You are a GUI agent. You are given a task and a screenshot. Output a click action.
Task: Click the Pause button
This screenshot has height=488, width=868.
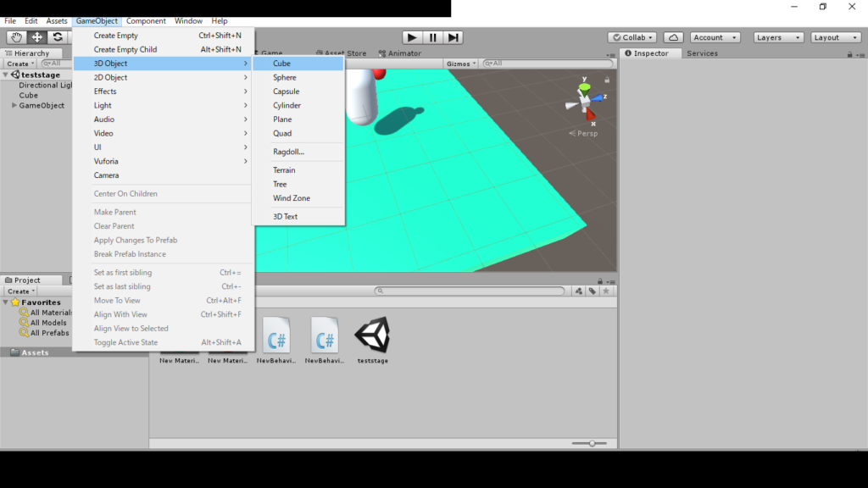point(433,37)
